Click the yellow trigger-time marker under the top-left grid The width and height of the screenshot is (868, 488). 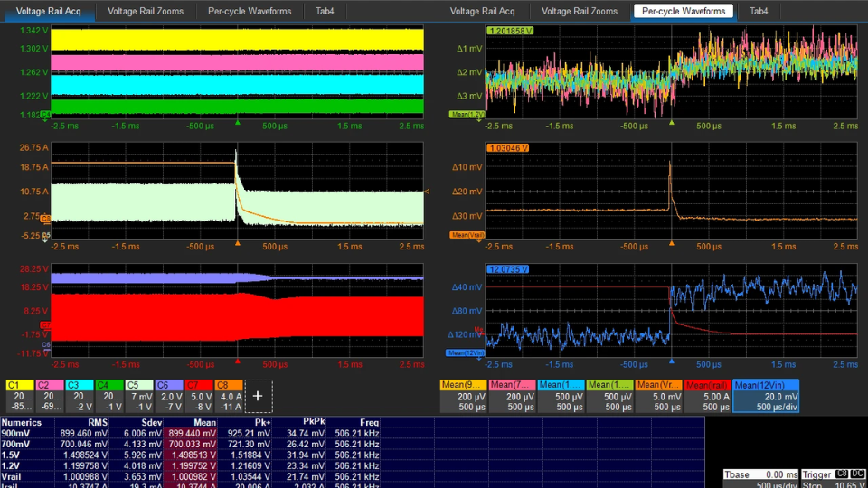pyautogui.click(x=238, y=121)
